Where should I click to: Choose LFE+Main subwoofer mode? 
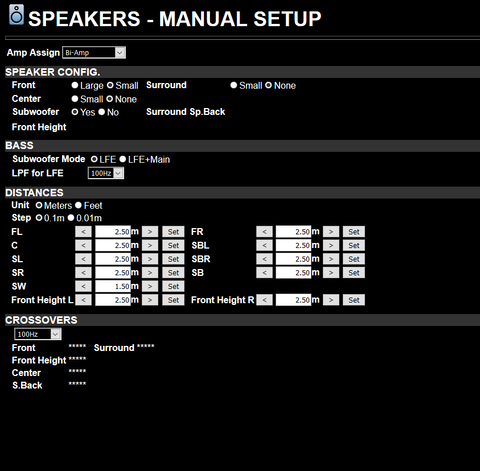click(123, 159)
